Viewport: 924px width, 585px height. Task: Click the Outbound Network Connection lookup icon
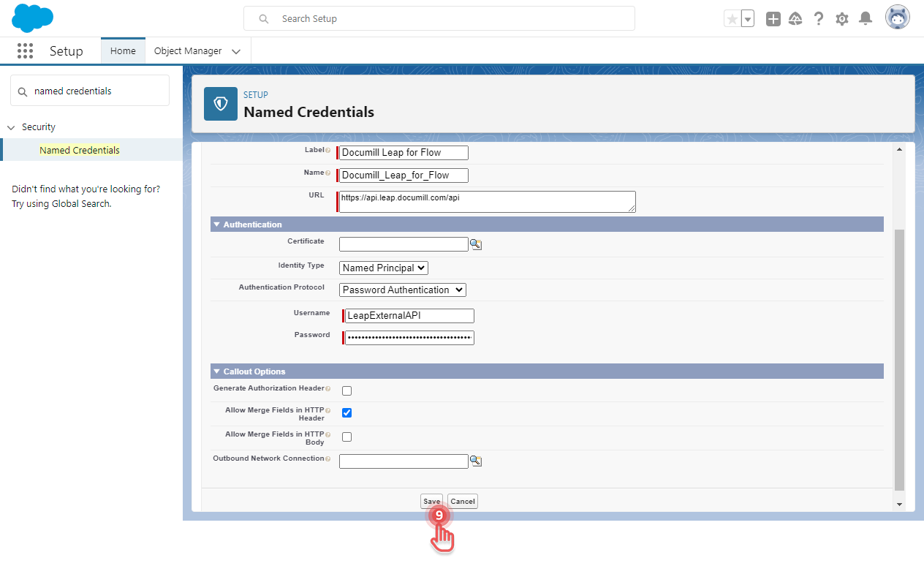(476, 461)
